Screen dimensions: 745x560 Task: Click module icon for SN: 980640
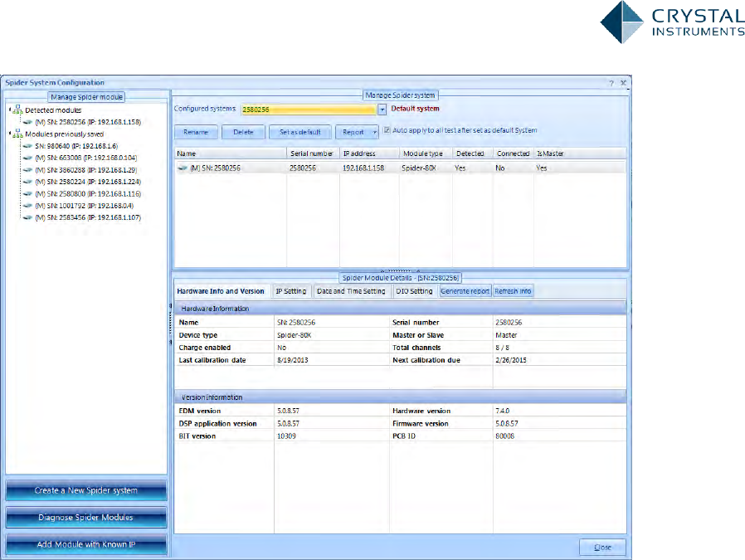(x=27, y=145)
